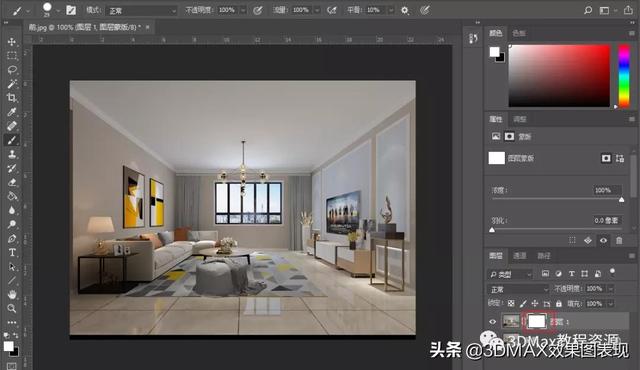Select the Clone Stamp tool

pyautogui.click(x=12, y=154)
